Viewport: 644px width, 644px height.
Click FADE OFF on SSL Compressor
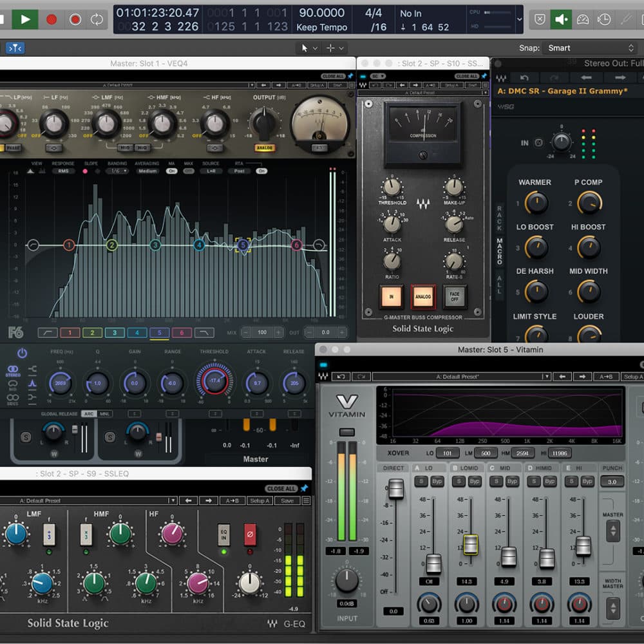[x=454, y=296]
